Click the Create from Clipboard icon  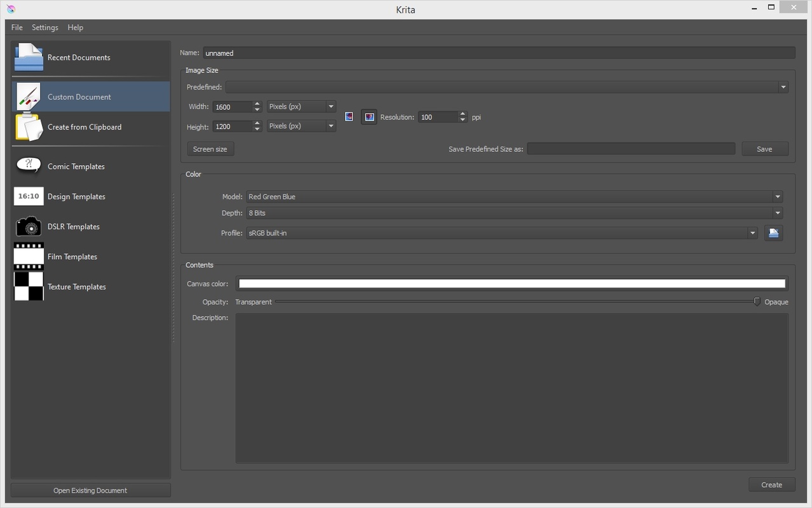point(29,127)
